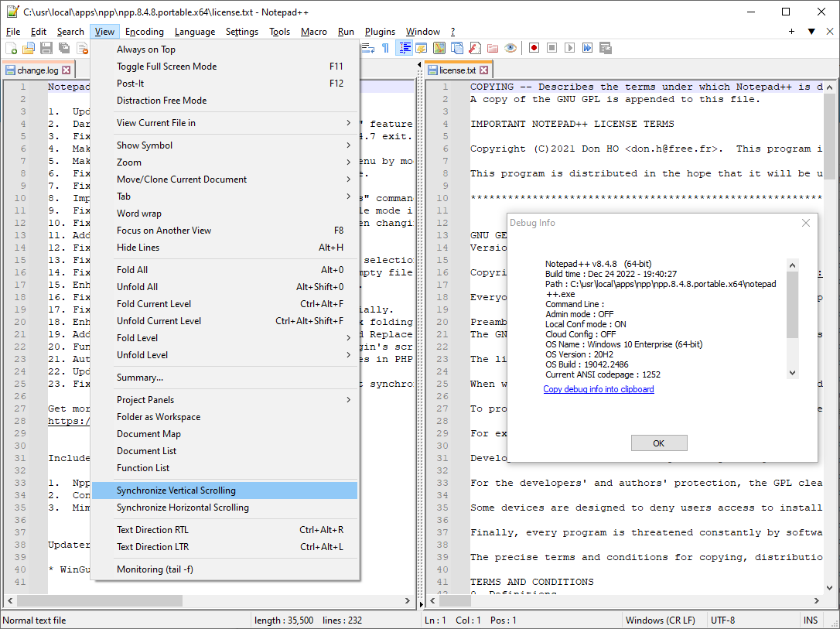
Task: Click the plus icon at the menu bar's right
Action: click(791, 32)
